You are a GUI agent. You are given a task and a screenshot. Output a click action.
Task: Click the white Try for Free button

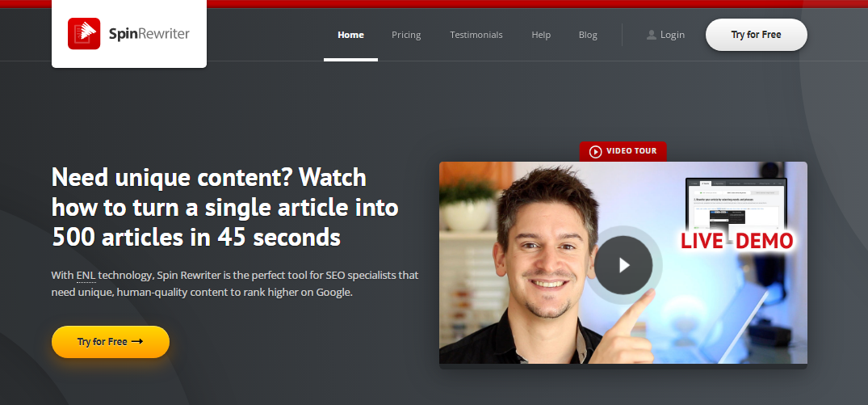757,35
